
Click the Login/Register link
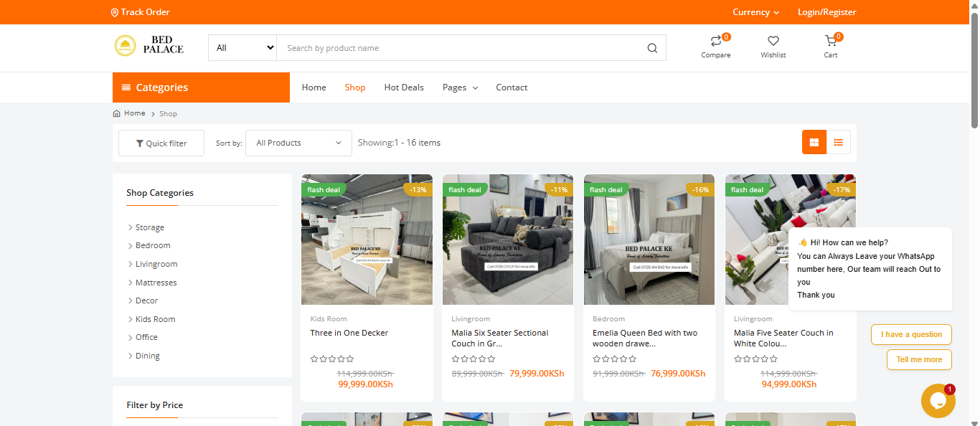[x=826, y=12]
